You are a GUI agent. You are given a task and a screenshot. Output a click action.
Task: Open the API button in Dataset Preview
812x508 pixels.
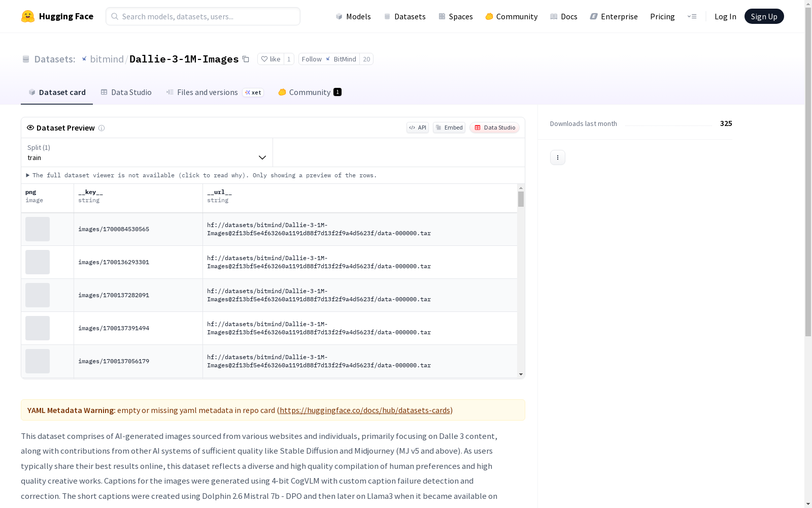pyautogui.click(x=418, y=128)
